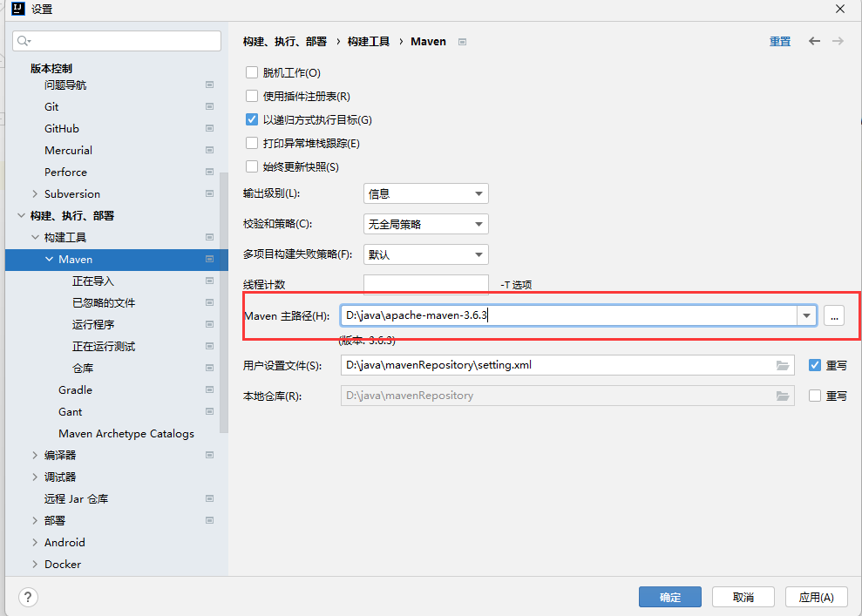Click the 重置 link
Screen dimensions: 862x616
tap(779, 41)
